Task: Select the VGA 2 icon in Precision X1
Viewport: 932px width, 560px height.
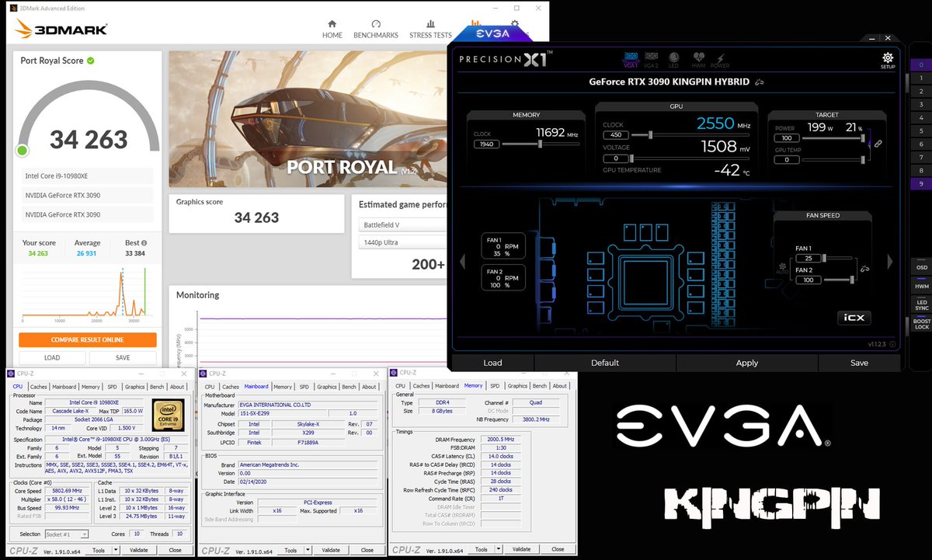Action: [652, 57]
